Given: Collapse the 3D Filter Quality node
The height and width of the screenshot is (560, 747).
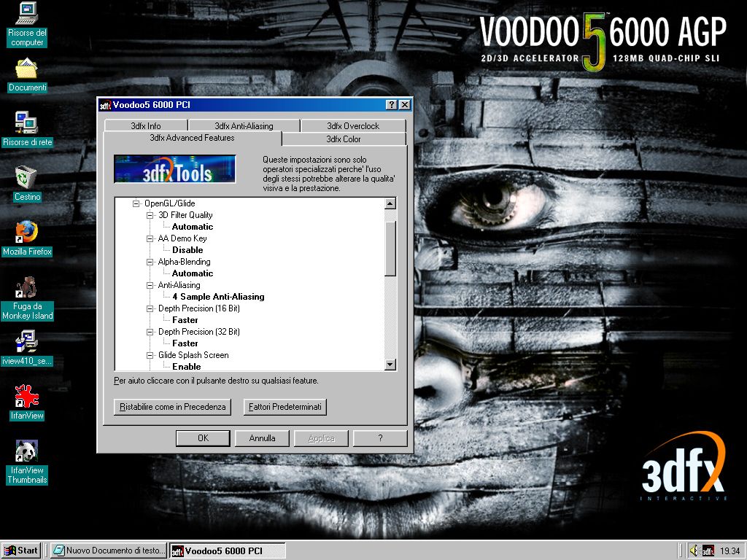Looking at the screenshot, I should point(150,215).
